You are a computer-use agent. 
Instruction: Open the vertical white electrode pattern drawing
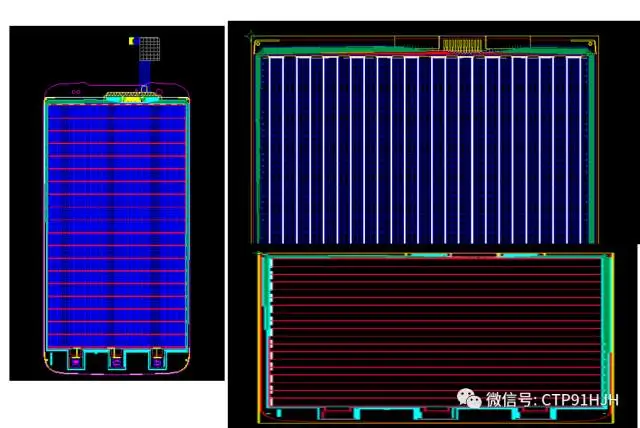(427, 140)
